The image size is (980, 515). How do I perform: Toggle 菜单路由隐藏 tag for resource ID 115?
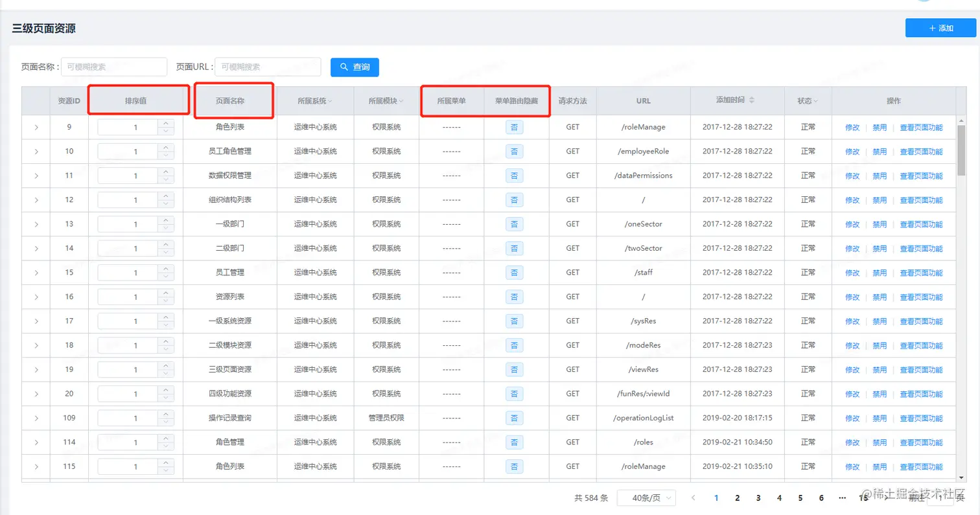pos(514,466)
